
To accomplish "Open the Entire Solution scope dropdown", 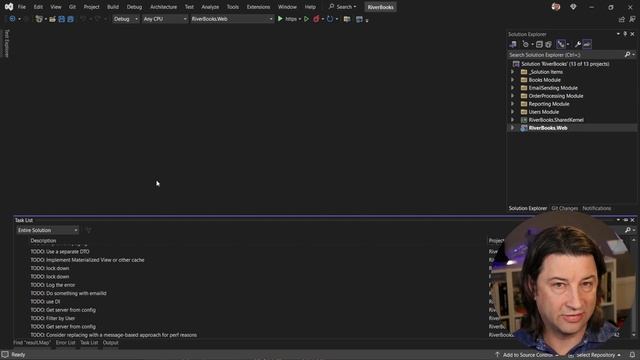I will tap(47, 230).
